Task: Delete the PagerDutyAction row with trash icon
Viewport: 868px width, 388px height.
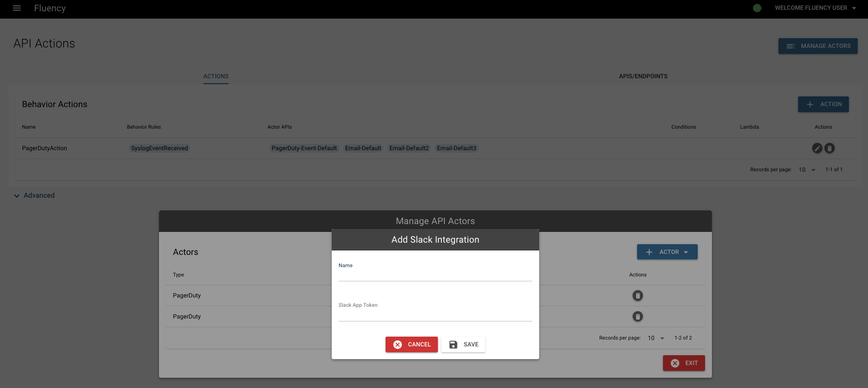Action: point(829,148)
